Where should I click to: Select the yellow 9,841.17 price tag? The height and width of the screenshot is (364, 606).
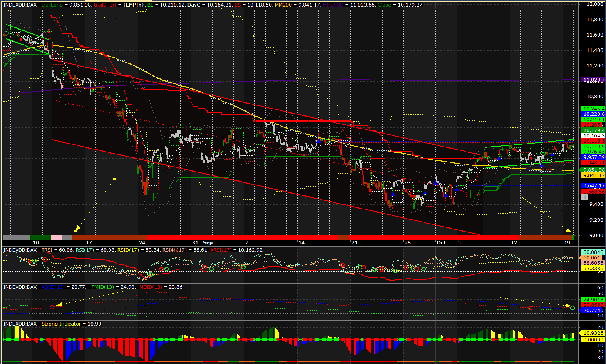click(x=593, y=175)
